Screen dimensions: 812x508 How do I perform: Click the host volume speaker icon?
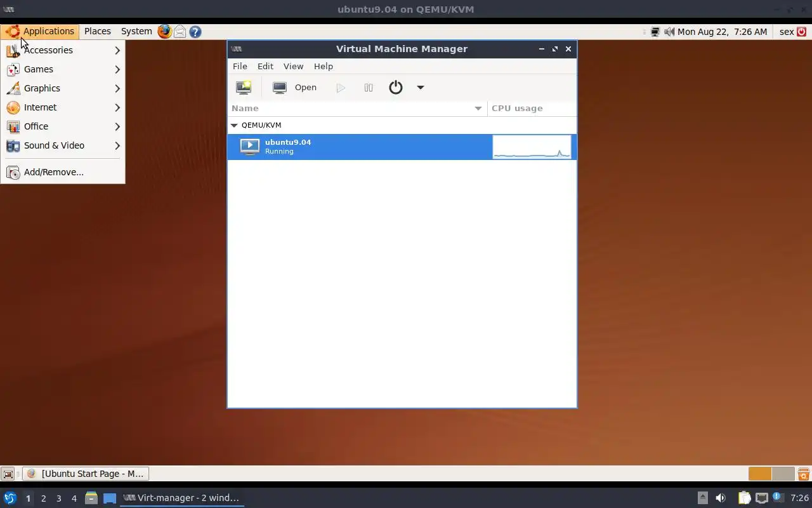[721, 498]
